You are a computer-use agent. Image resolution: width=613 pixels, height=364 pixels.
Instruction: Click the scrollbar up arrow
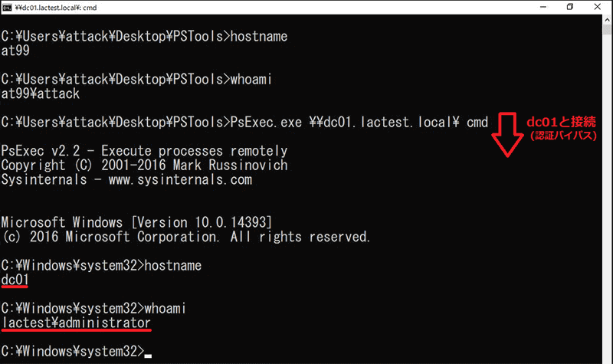607,20
